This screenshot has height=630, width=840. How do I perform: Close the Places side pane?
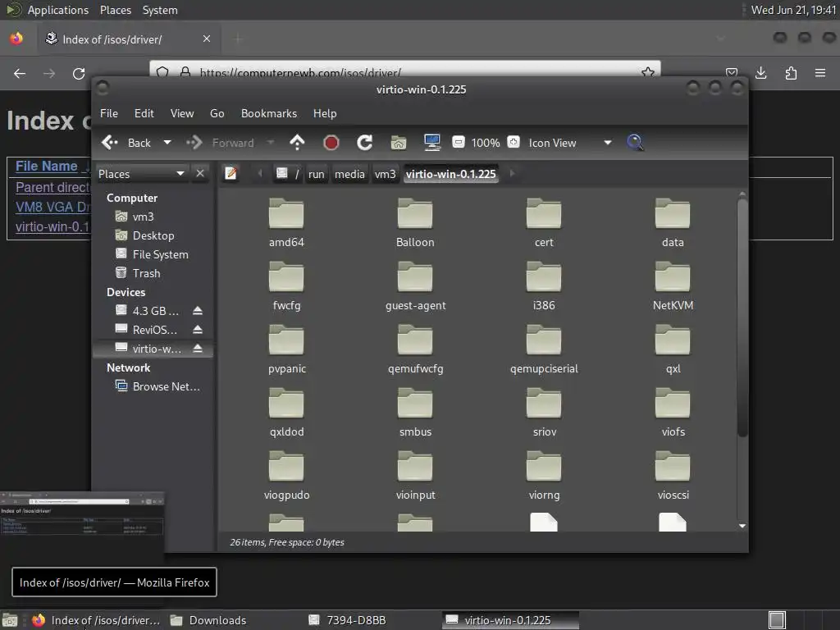click(x=200, y=174)
